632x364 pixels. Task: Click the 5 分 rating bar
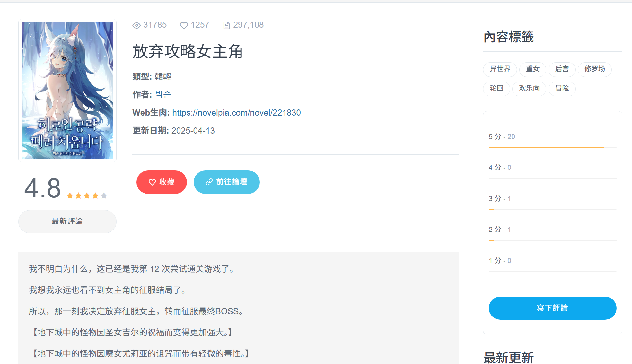tap(552, 147)
